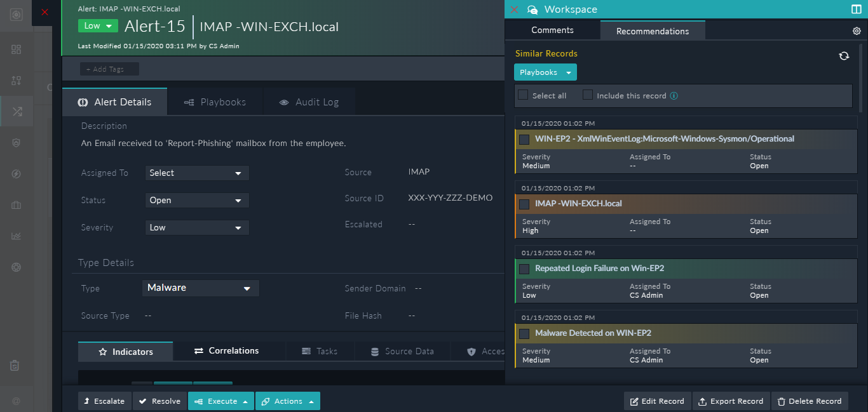Check the Include this record checkbox

[x=588, y=95]
